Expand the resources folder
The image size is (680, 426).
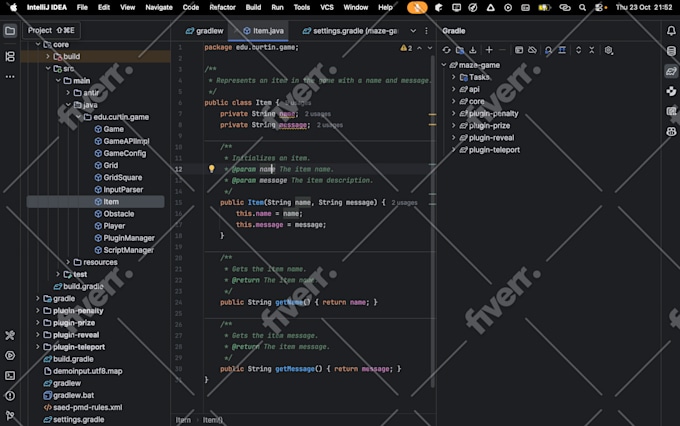point(68,262)
